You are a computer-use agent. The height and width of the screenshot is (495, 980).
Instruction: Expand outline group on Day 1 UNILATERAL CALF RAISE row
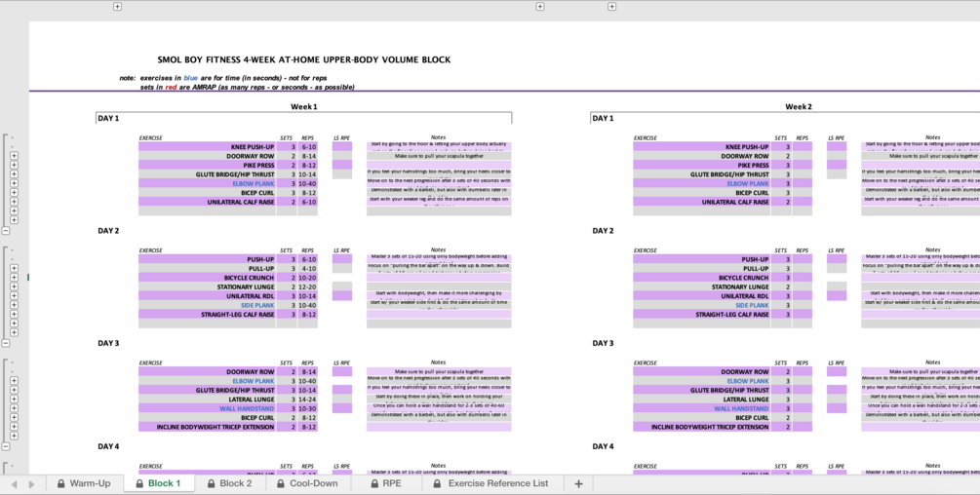[x=14, y=202]
